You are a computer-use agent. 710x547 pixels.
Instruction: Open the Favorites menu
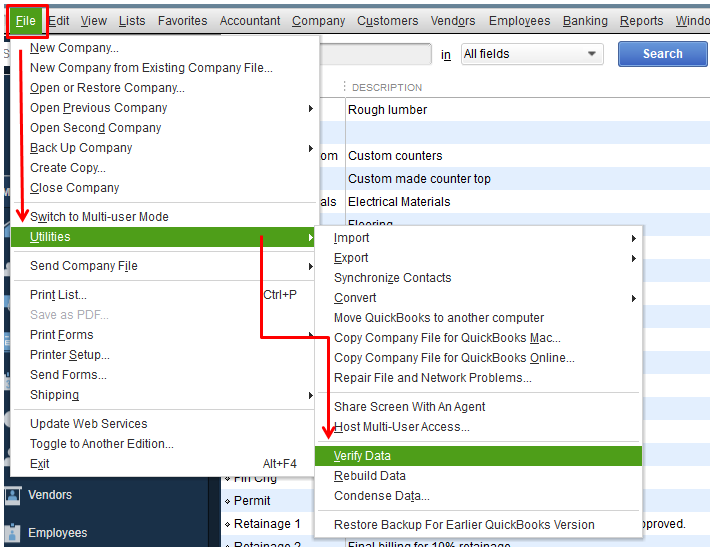coord(182,21)
